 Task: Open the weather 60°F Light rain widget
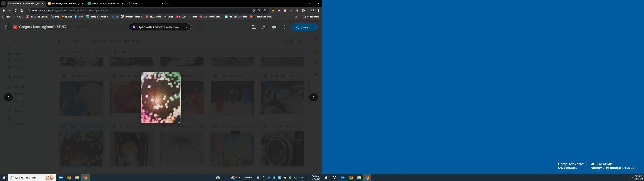(x=242, y=178)
